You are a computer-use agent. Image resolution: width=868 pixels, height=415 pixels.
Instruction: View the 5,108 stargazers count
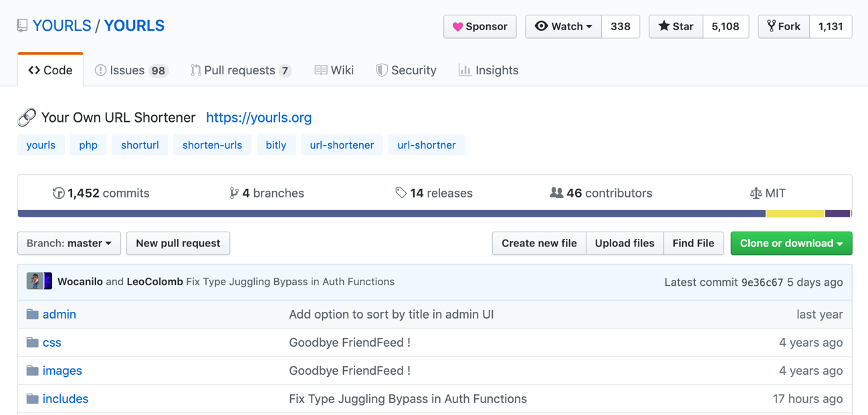tap(726, 27)
